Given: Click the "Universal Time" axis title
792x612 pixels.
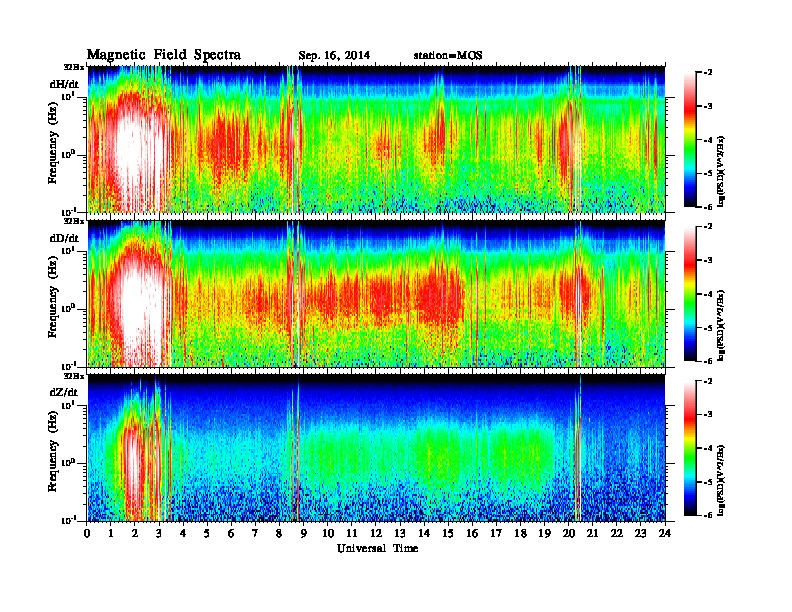Looking at the screenshot, I should (x=377, y=548).
